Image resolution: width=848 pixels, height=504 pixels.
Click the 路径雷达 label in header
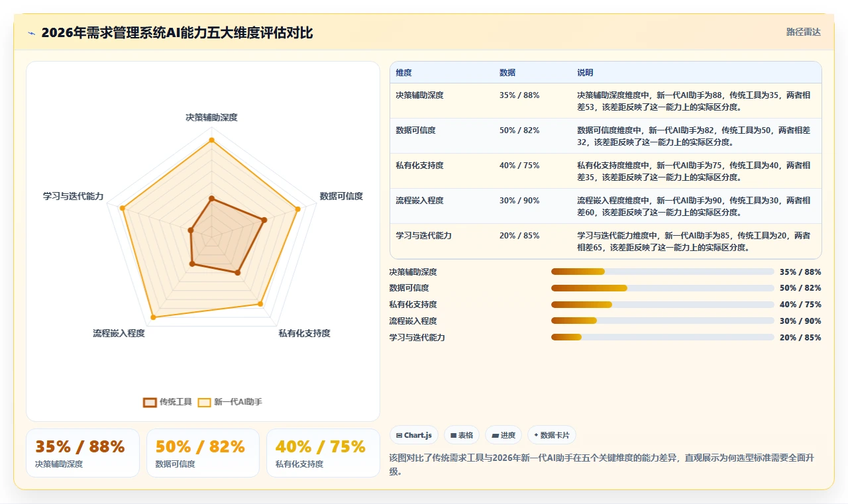[x=803, y=32]
